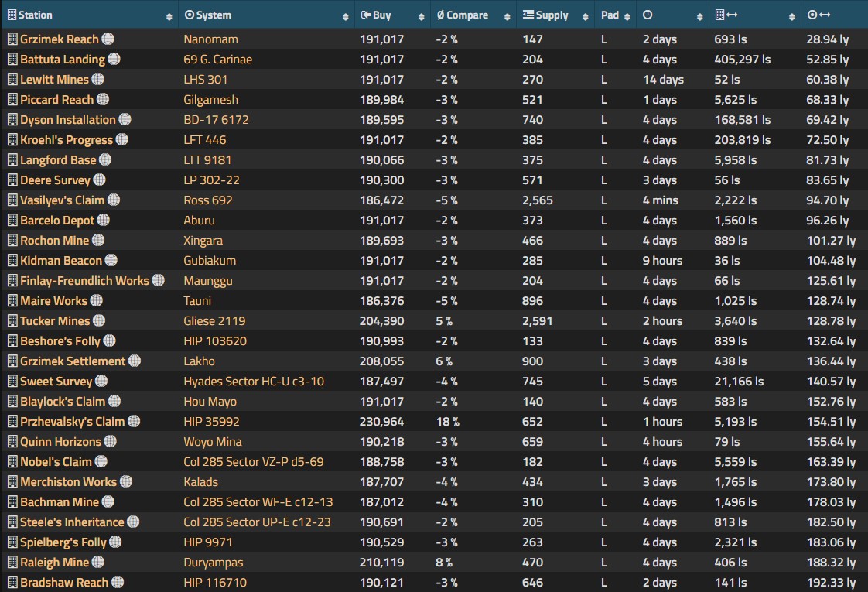The image size is (868, 592).
Task: Select the '4 mins' update time
Action: [x=661, y=200]
